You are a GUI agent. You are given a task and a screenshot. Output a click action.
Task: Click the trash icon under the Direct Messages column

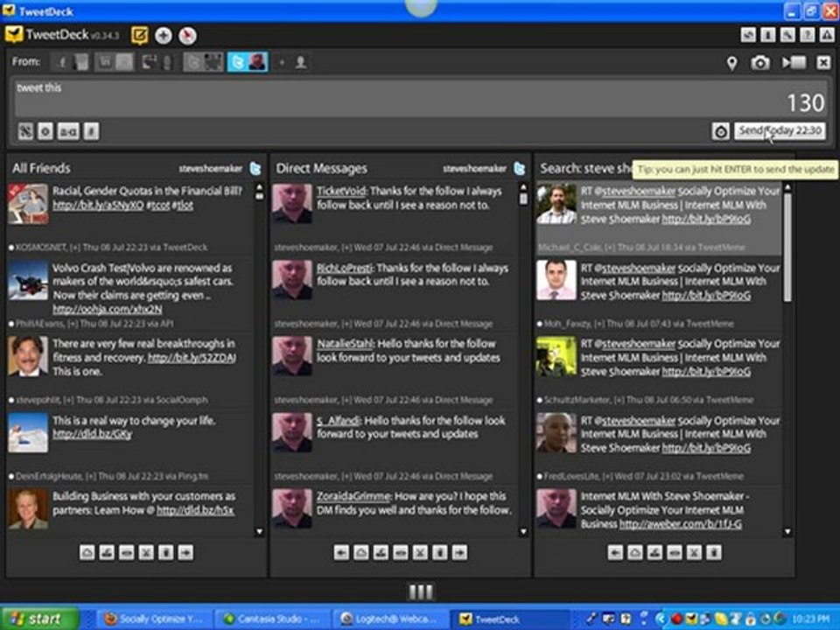440,552
